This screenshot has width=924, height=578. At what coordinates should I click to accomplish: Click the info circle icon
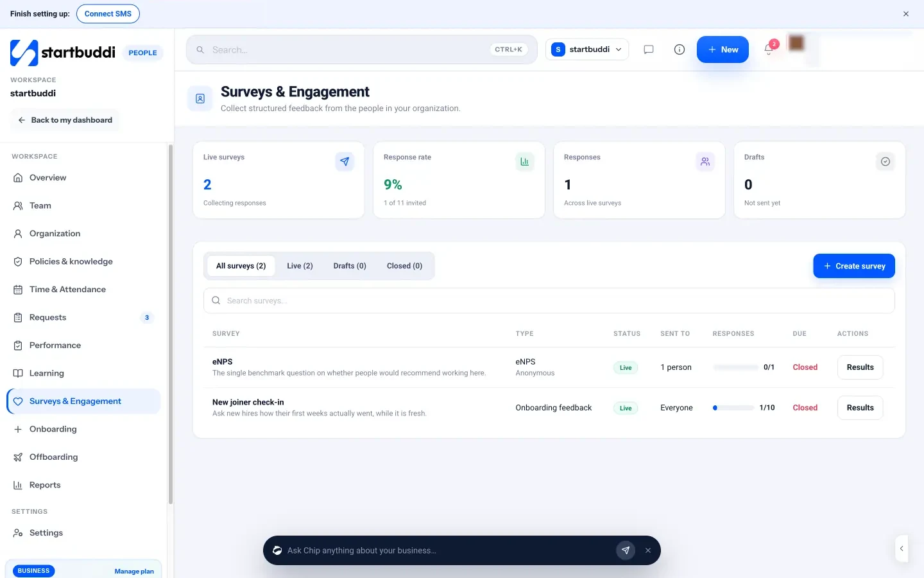coord(680,49)
